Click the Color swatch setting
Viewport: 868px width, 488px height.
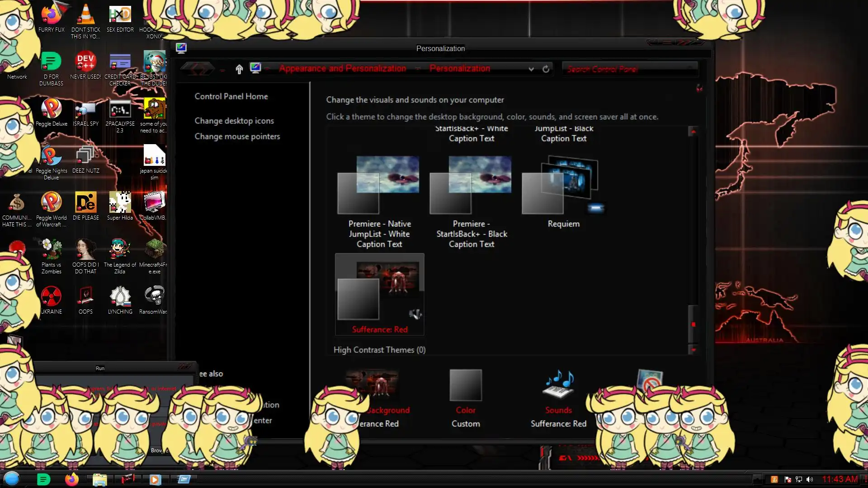tap(465, 385)
